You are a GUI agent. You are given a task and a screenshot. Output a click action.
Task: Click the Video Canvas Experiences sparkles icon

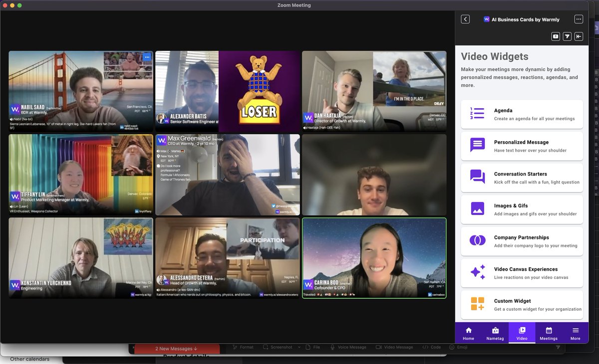[x=477, y=272]
